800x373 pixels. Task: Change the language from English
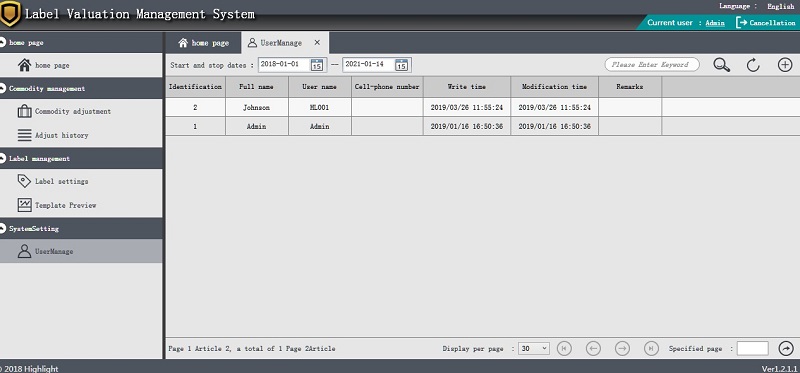[781, 7]
